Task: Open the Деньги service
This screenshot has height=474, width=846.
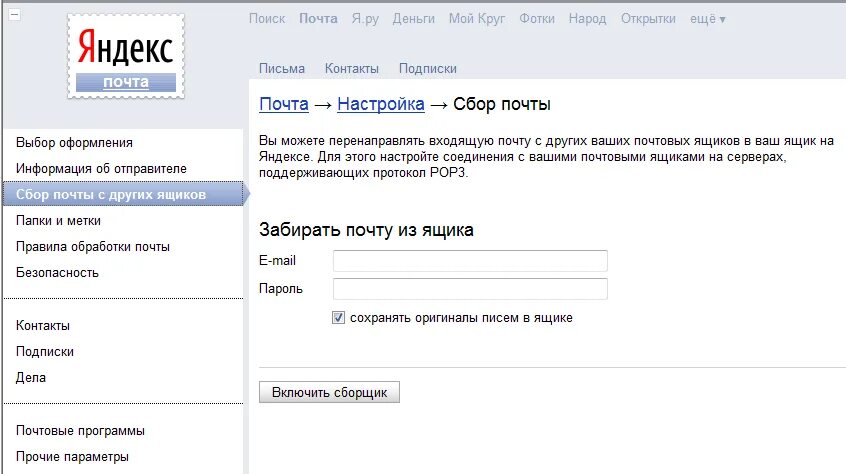Action: pyautogui.click(x=414, y=19)
